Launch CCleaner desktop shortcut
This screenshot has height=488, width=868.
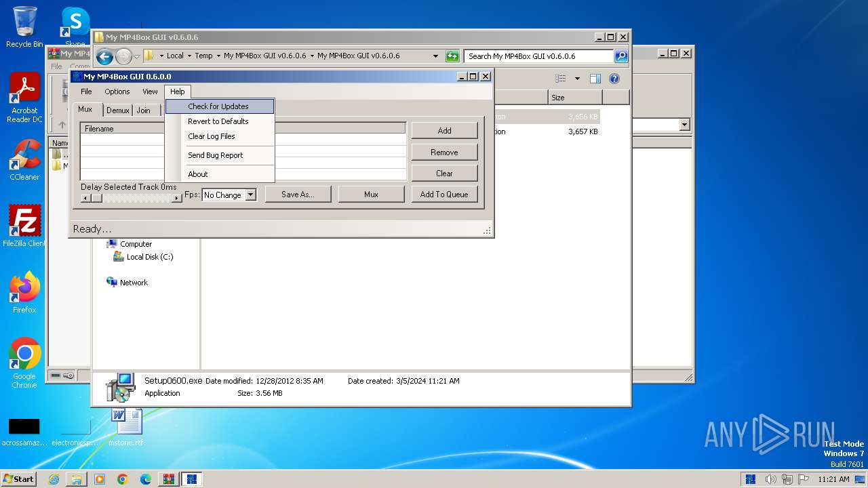click(x=24, y=160)
